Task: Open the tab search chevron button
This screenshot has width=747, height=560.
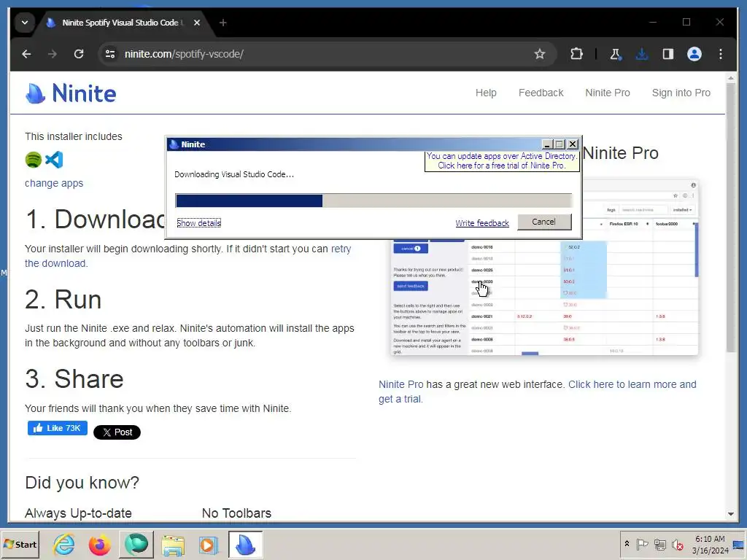Action: click(25, 23)
